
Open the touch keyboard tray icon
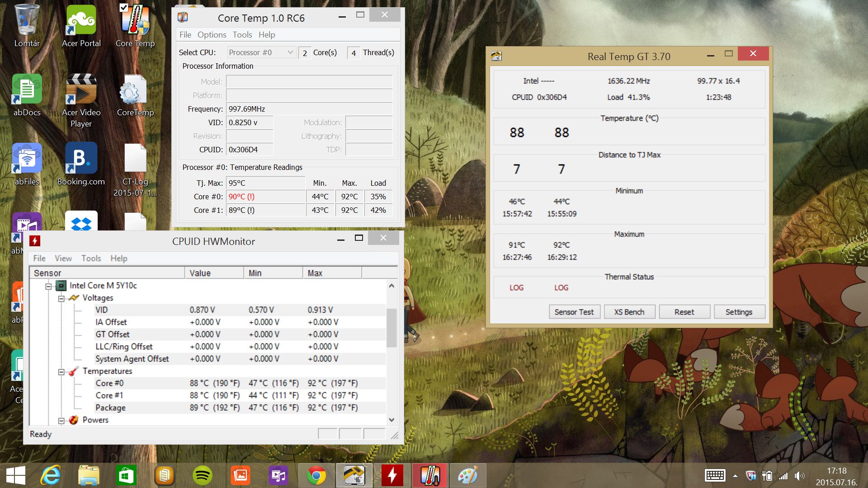(715, 475)
